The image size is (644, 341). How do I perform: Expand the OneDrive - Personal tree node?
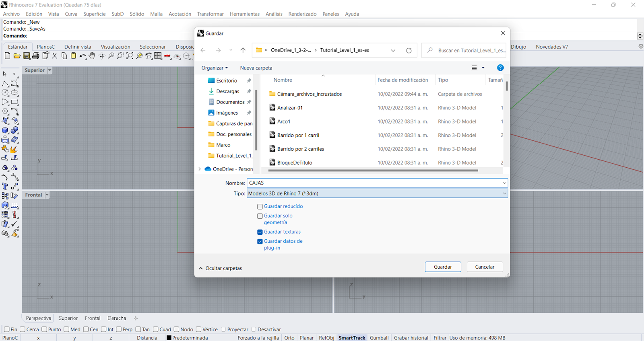click(x=200, y=169)
